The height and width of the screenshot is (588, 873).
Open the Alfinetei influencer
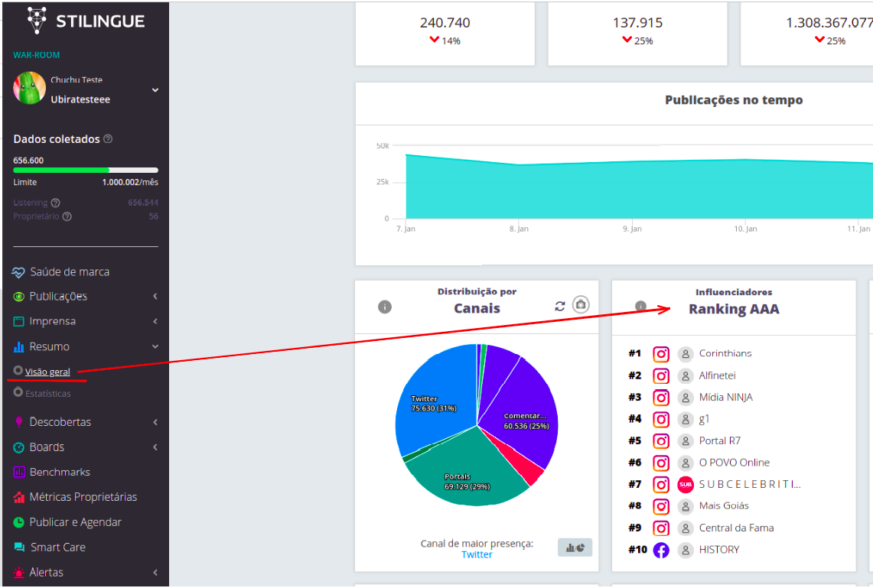[x=717, y=375]
